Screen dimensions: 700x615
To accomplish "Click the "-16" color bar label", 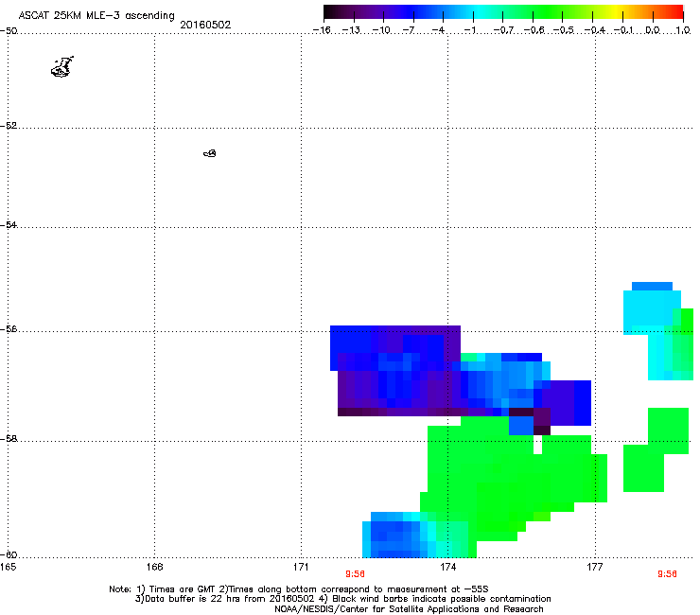I will (x=322, y=30).
